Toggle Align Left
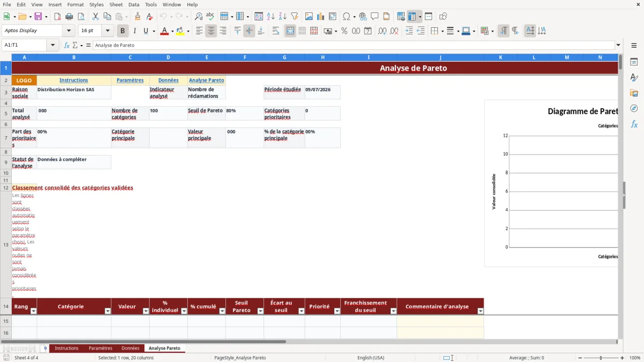Image resolution: width=644 pixels, height=362 pixels. coord(199,31)
